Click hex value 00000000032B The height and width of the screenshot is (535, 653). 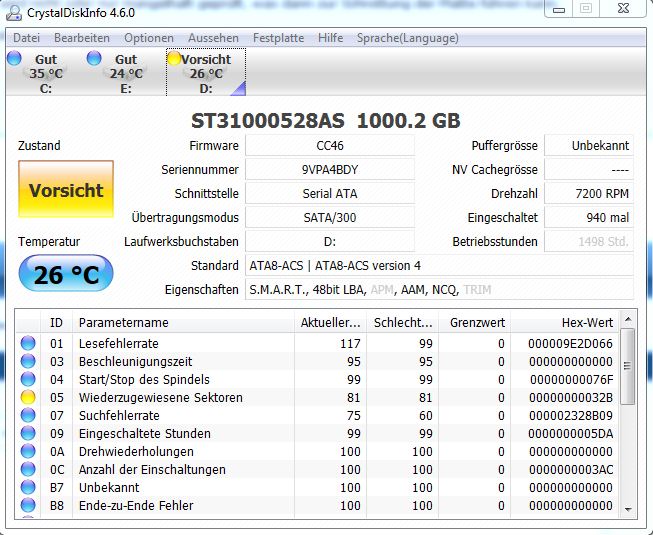[571, 398]
